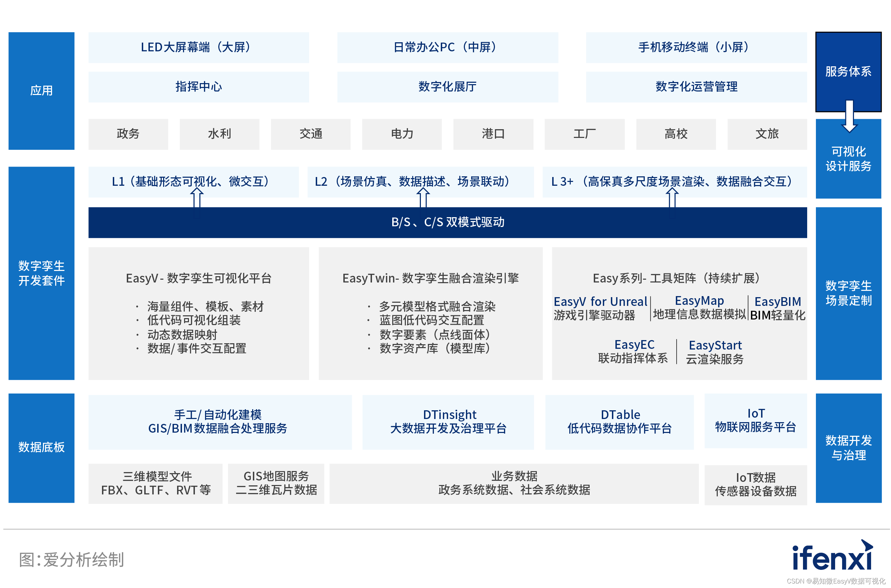891x588 pixels.
Task: Click the 日常办公PC（中屏）box
Action: point(447,47)
